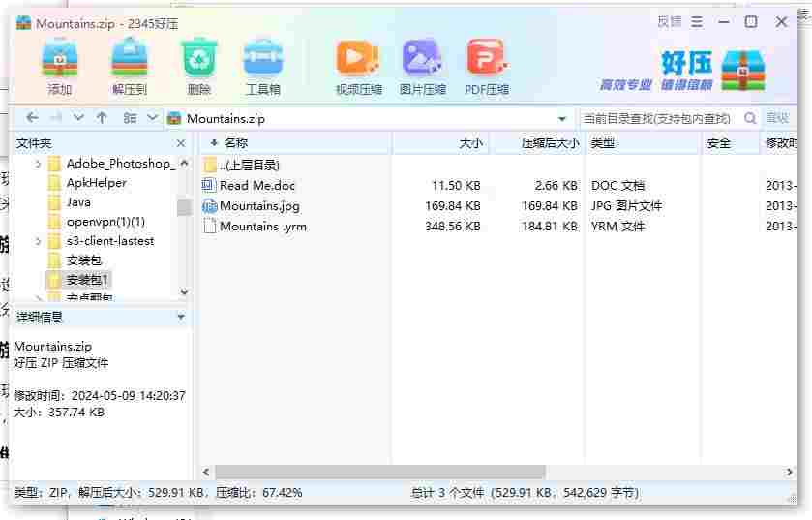
Task: Open the ..(上层目录) parent entry
Action: pyautogui.click(x=249, y=166)
